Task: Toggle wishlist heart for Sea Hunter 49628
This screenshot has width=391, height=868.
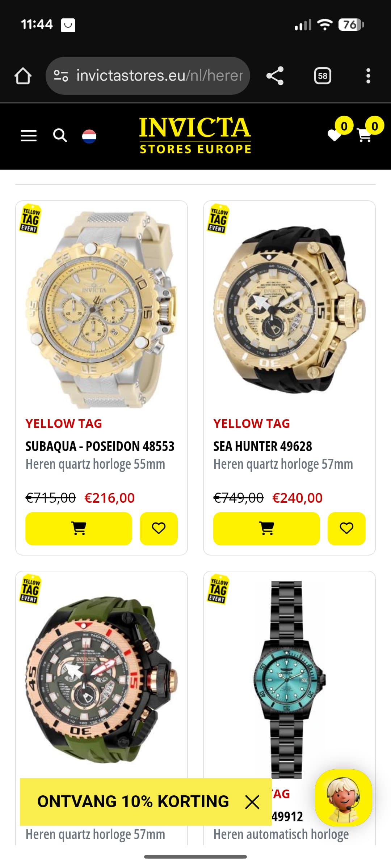Action: 346,528
